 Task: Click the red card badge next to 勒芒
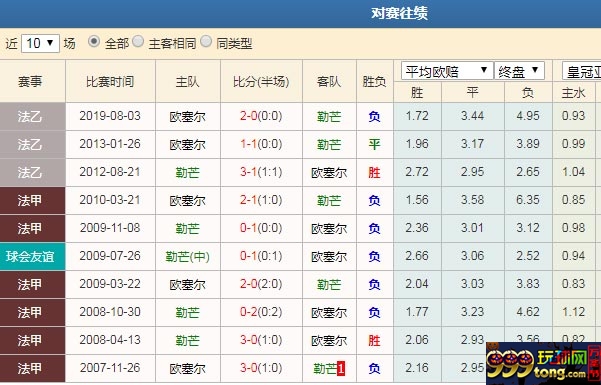(x=341, y=369)
